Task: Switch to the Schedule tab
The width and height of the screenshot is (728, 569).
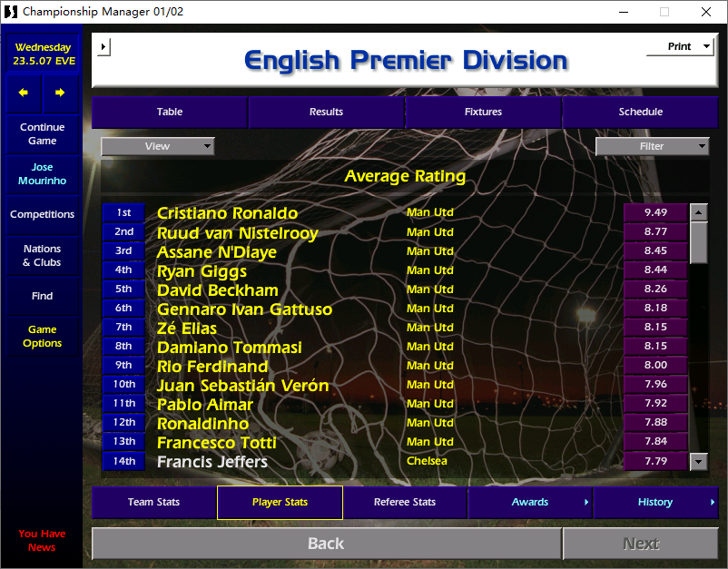Action: click(x=640, y=112)
